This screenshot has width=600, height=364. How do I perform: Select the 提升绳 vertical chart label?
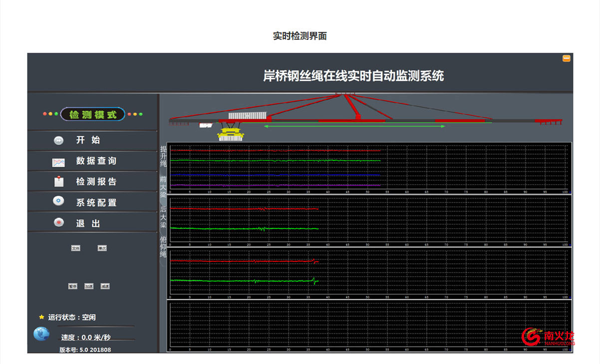click(x=163, y=156)
